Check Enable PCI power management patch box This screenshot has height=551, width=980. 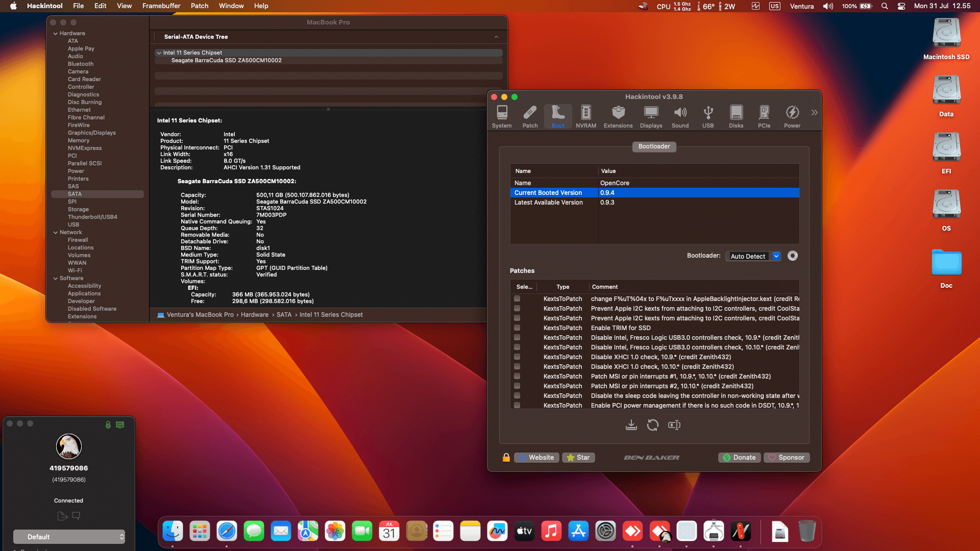517,406
